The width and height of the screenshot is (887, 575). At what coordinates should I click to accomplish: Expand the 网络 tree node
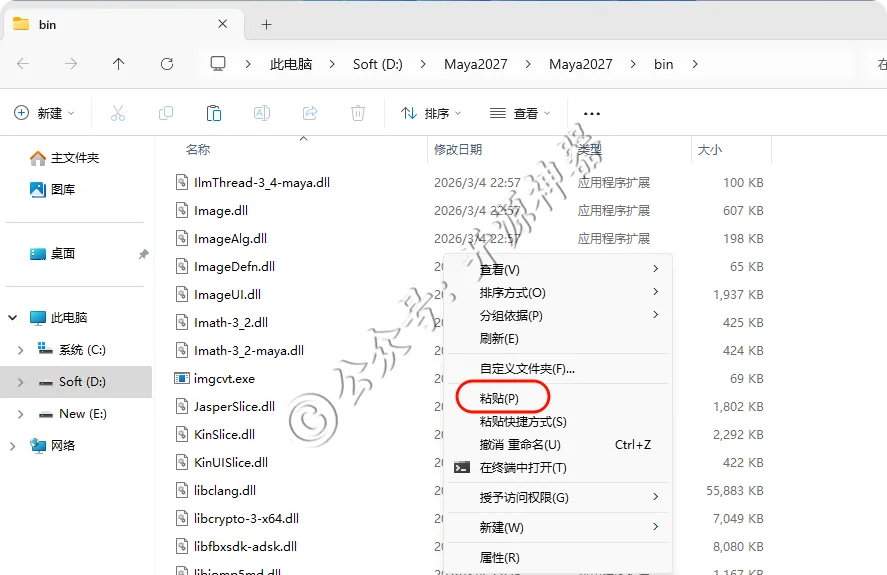coord(12,446)
